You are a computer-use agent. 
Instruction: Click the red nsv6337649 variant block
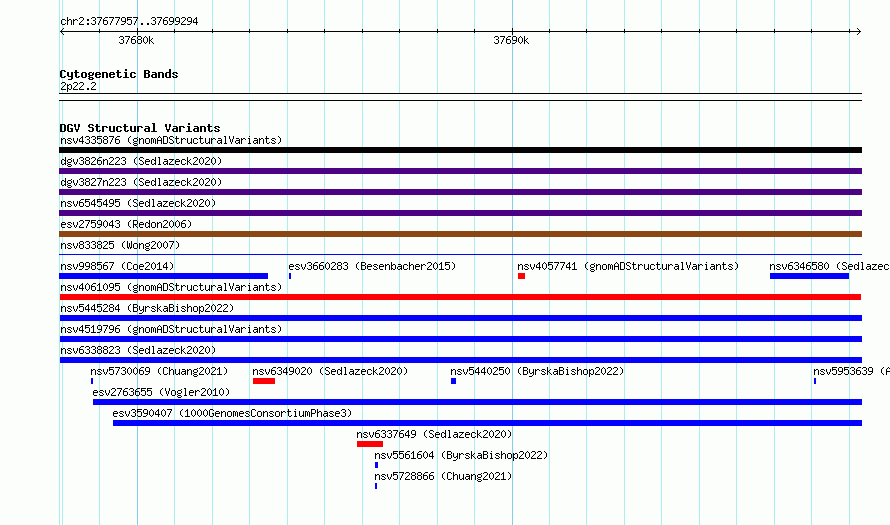tap(370, 444)
